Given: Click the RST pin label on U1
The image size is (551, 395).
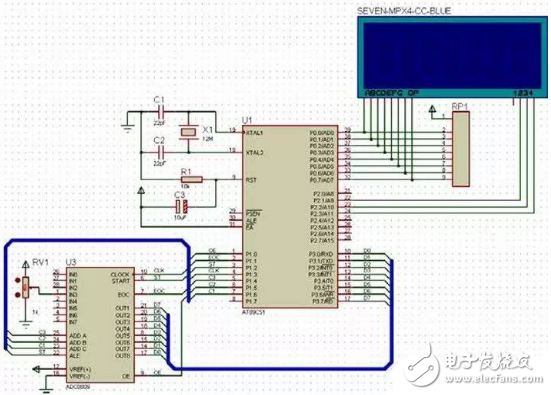Looking at the screenshot, I should tap(251, 180).
